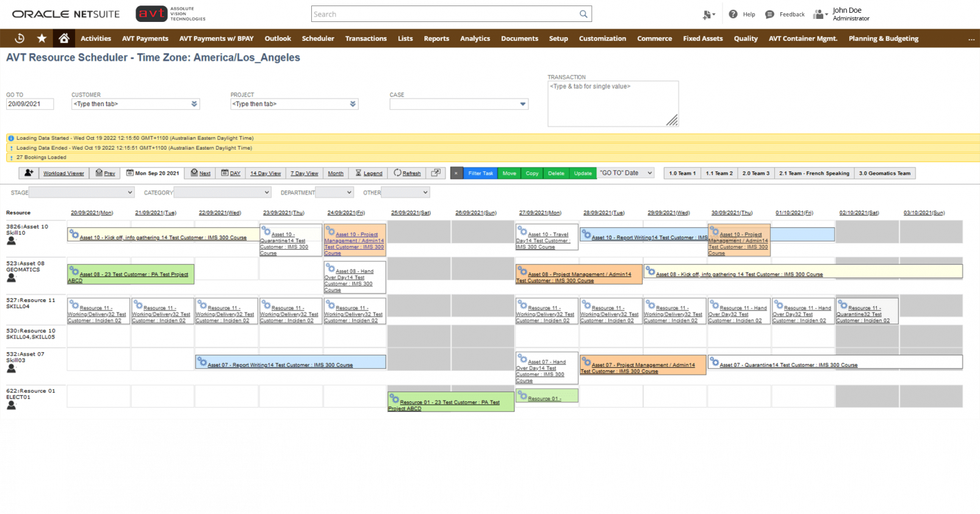This screenshot has width=980, height=514.
Task: Go to previous period with Prev
Action: [105, 173]
